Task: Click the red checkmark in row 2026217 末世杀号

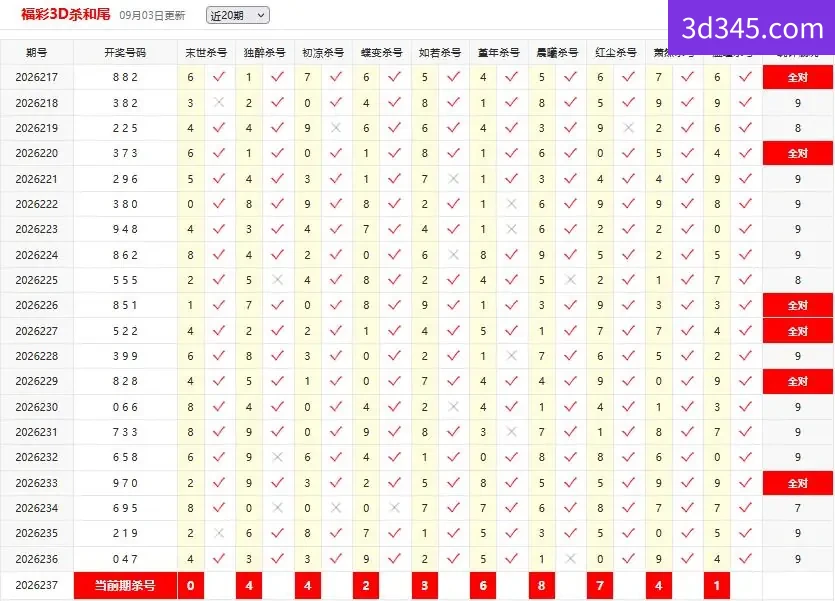Action: coord(219,77)
